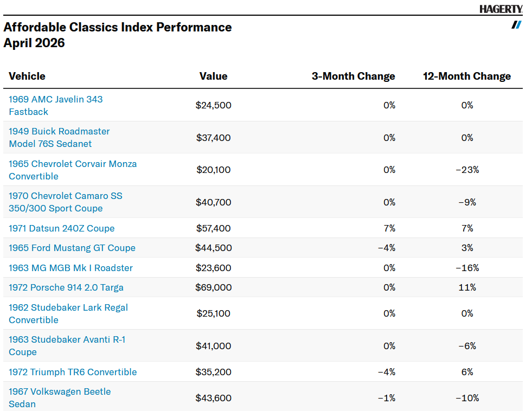
Task: Open the 1971 Datsun 240Z Coupe link
Action: (x=62, y=228)
